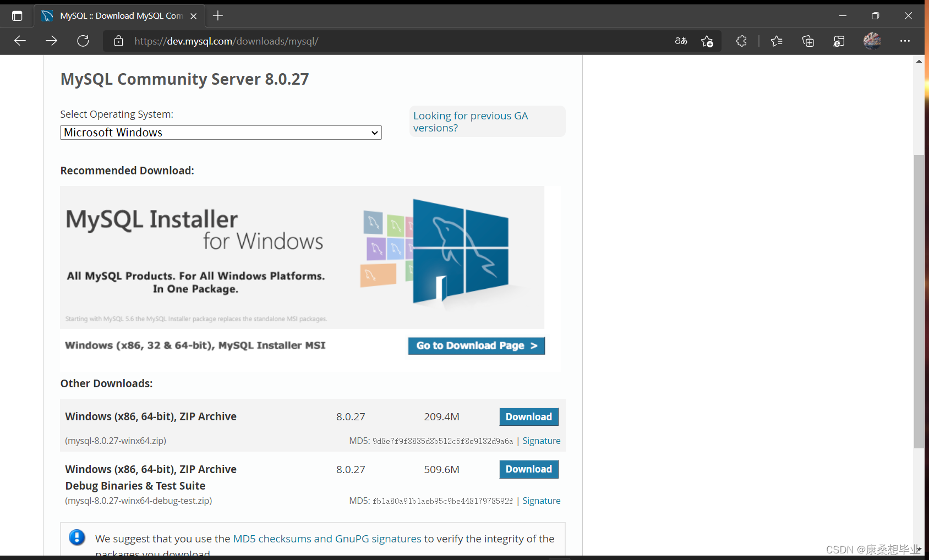
Task: Open the Looking for previous GA versions link
Action: 471,121
